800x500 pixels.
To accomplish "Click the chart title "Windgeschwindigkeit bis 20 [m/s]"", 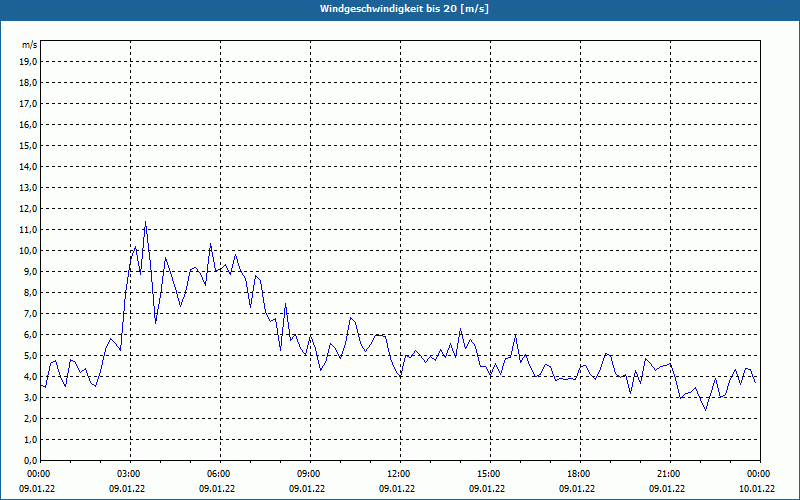I will coord(404,9).
